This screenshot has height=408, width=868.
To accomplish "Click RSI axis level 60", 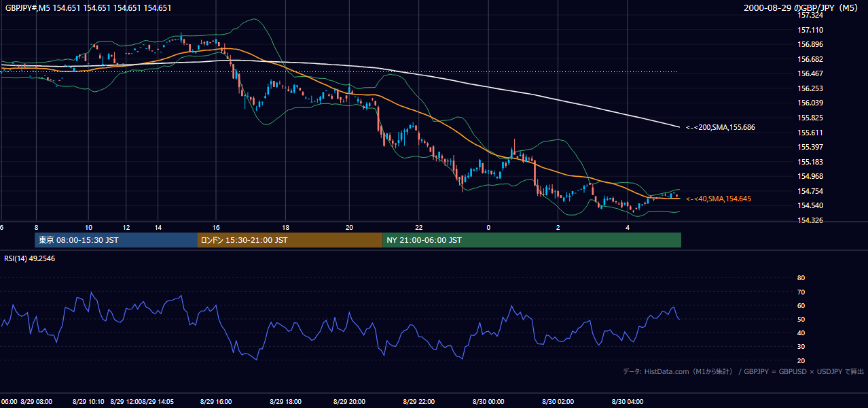I will tap(801, 305).
